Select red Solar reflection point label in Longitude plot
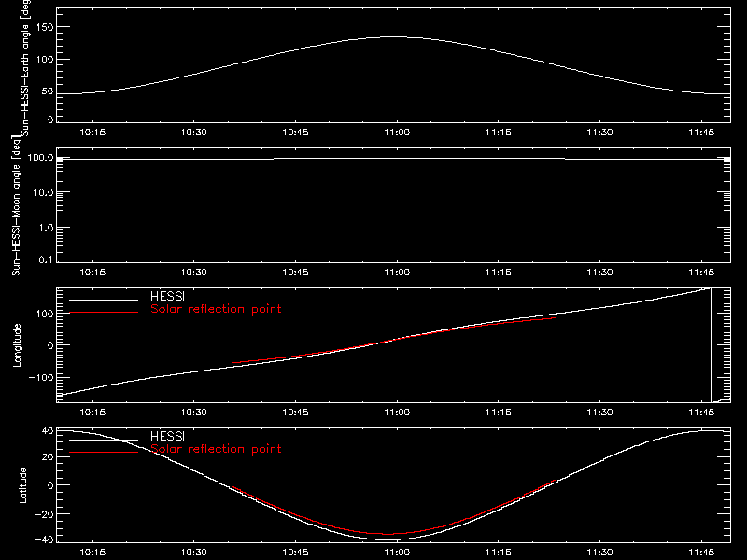Screen dimensions: 747x560 (216, 309)
